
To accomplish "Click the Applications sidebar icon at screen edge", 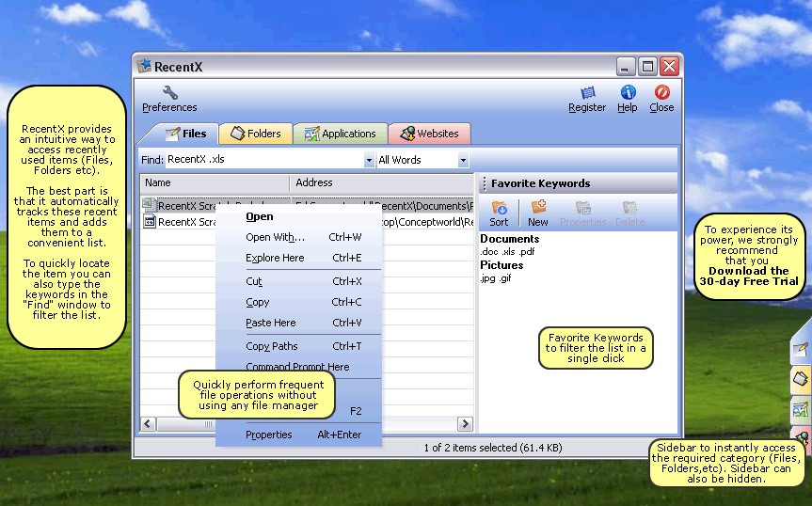I will [x=801, y=410].
